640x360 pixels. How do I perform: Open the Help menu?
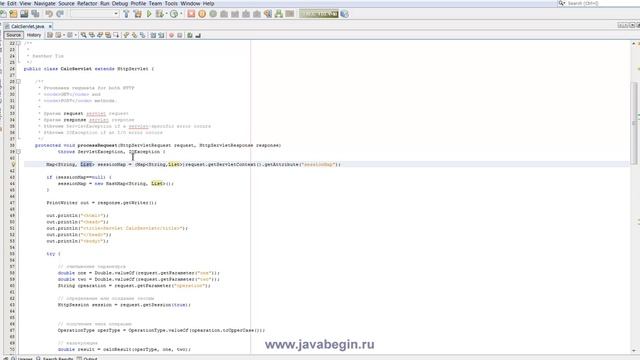[208, 3]
